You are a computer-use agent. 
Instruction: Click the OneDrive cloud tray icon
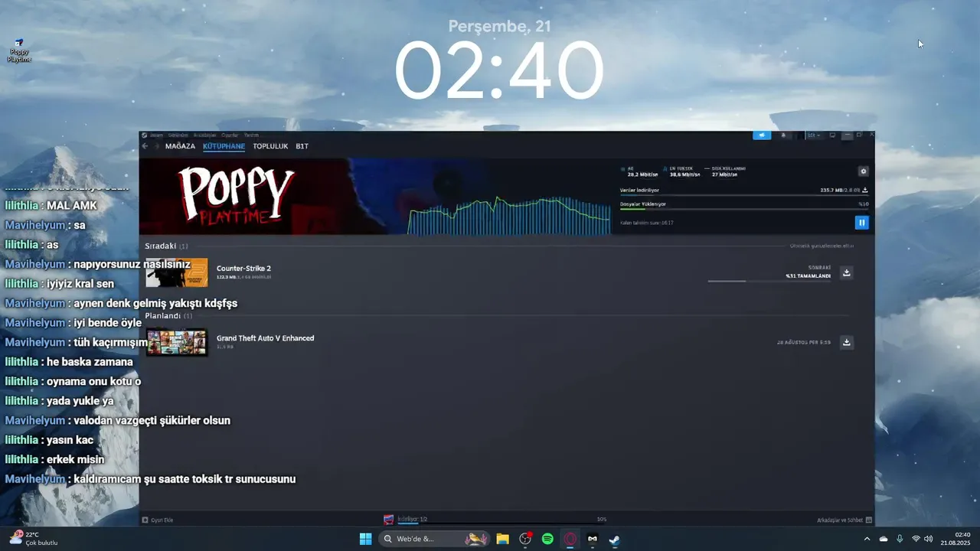(x=884, y=539)
